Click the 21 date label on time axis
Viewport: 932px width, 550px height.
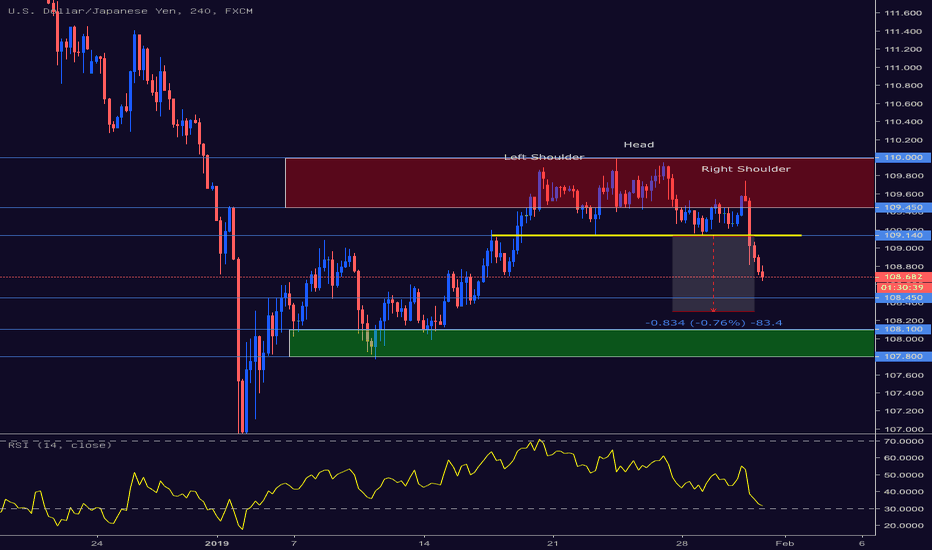coord(553,543)
